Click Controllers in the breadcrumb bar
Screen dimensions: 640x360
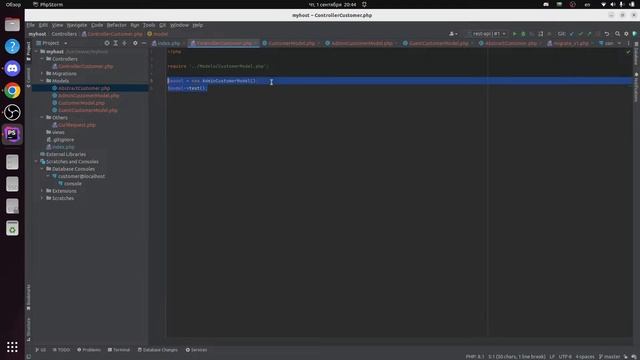coord(64,34)
